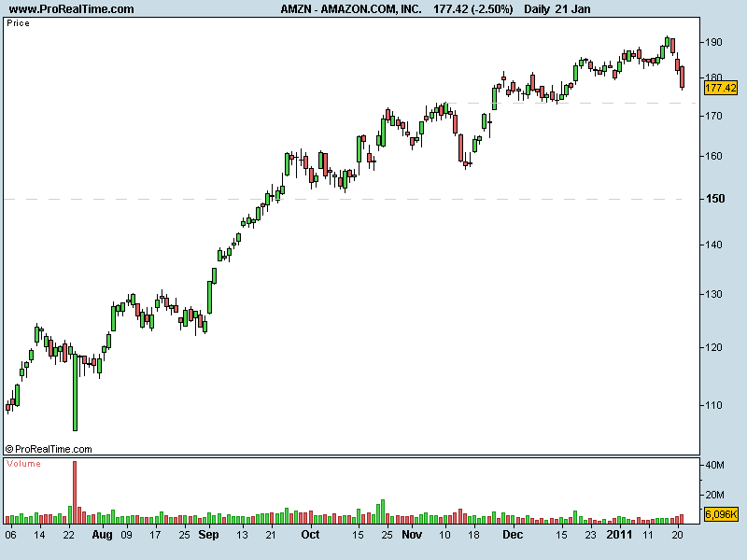Click the 20 date label on the axis
The image size is (747, 560).
pos(678,535)
